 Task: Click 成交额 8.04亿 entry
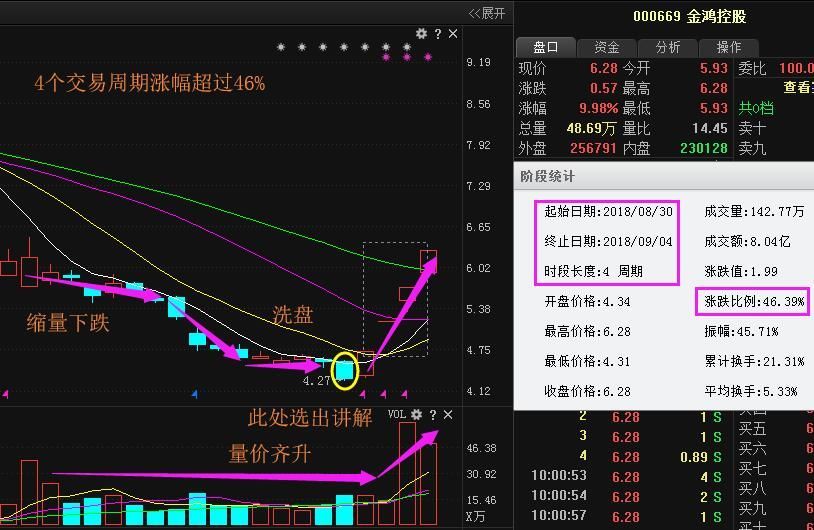[x=747, y=241]
